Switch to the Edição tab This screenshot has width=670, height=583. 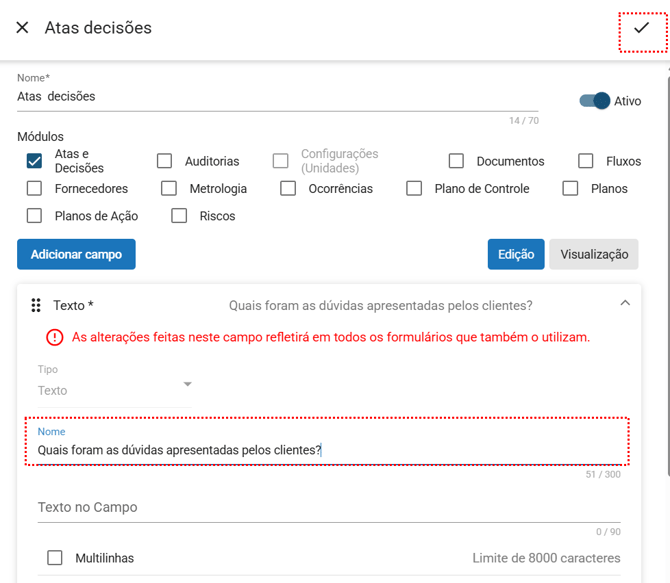click(516, 254)
